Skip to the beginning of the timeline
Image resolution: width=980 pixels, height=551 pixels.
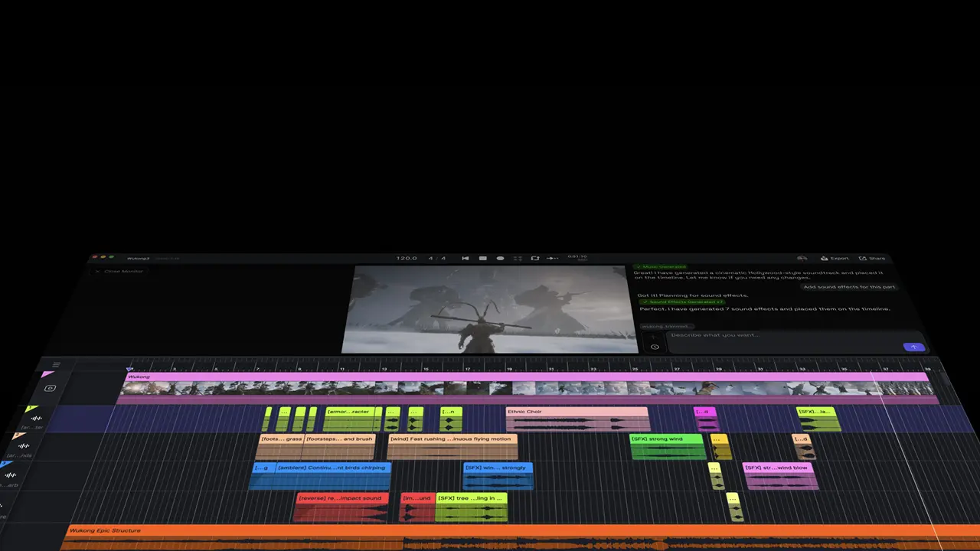point(465,259)
